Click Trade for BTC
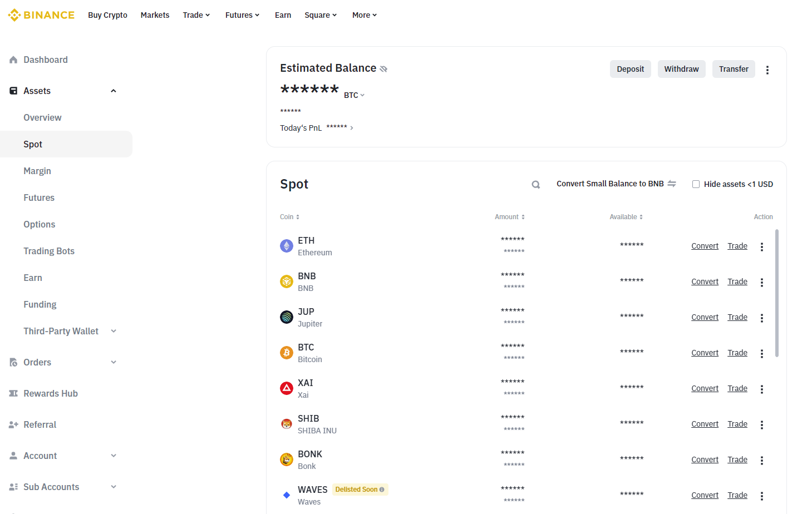The height and width of the screenshot is (514, 812). click(x=737, y=353)
